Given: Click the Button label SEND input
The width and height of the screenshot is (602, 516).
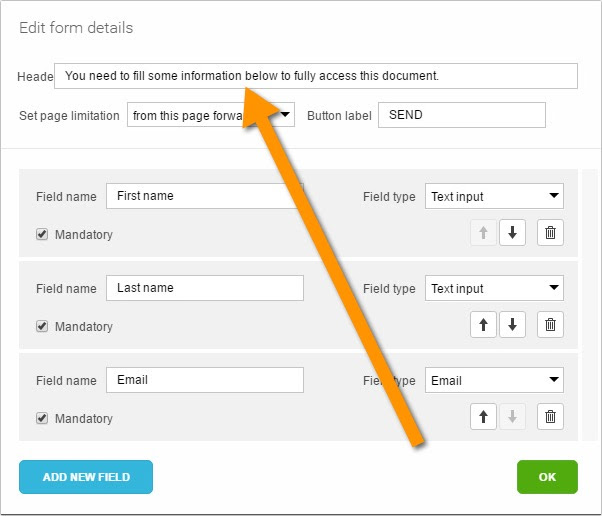Looking at the screenshot, I should (x=461, y=115).
